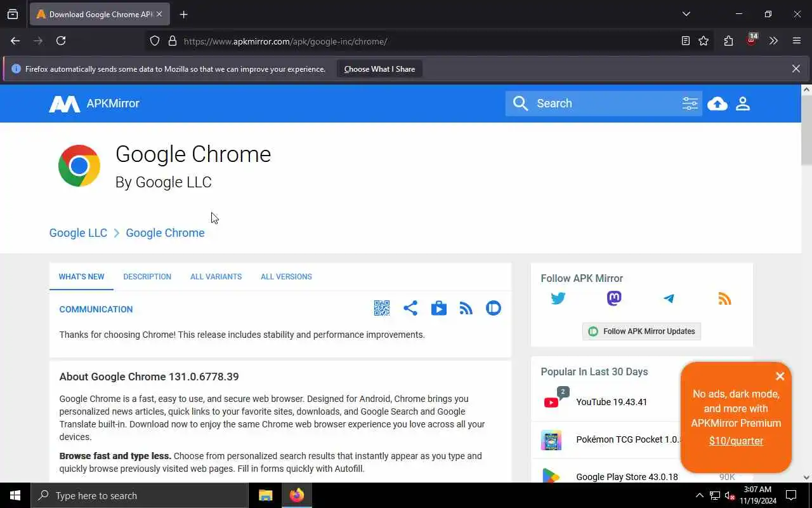Click the upload APK cloud icon
Viewport: 812px width, 508px height.
[717, 104]
